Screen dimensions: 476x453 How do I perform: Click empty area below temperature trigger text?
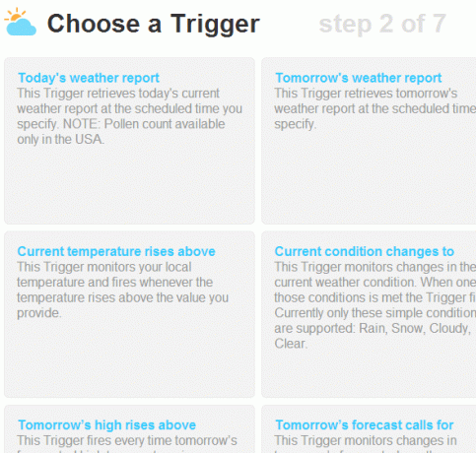129,357
